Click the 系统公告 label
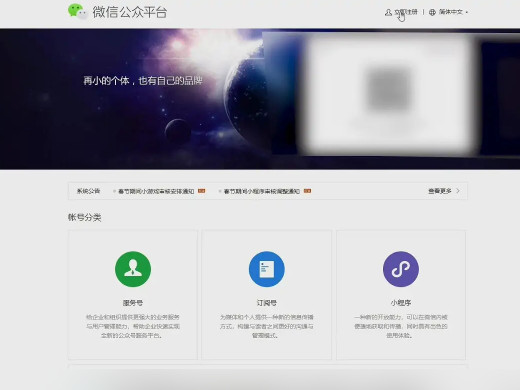 (88, 191)
